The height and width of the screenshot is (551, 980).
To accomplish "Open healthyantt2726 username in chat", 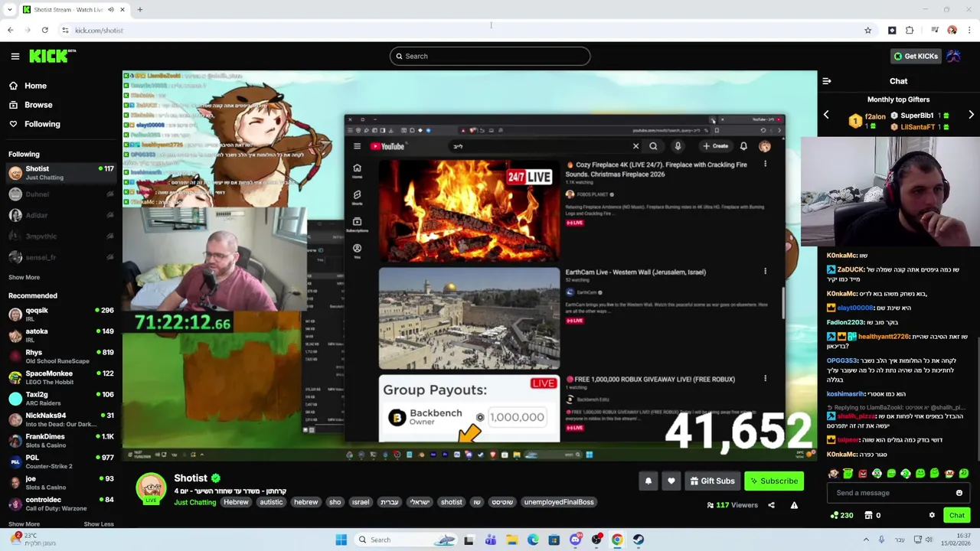I will 884,337.
